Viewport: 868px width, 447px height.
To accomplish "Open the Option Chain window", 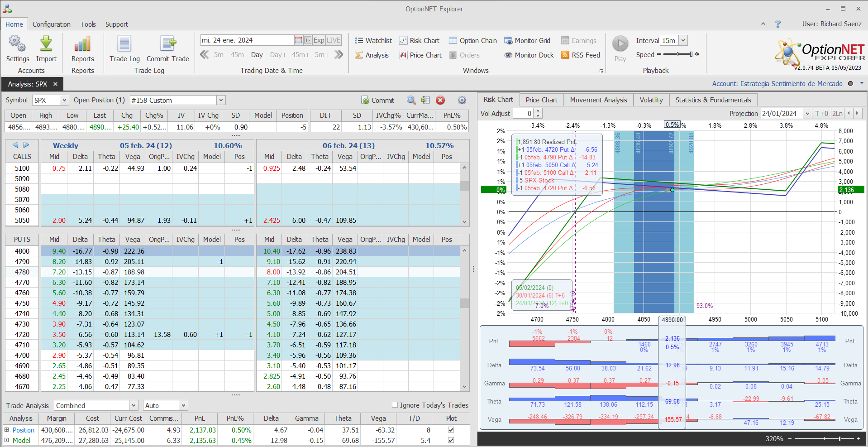I will click(x=473, y=41).
